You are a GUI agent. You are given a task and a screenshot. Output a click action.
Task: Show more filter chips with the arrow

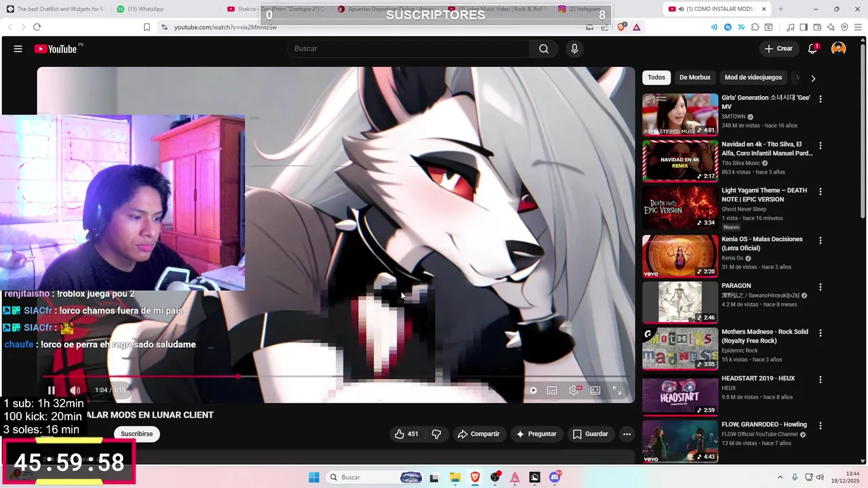tap(813, 78)
